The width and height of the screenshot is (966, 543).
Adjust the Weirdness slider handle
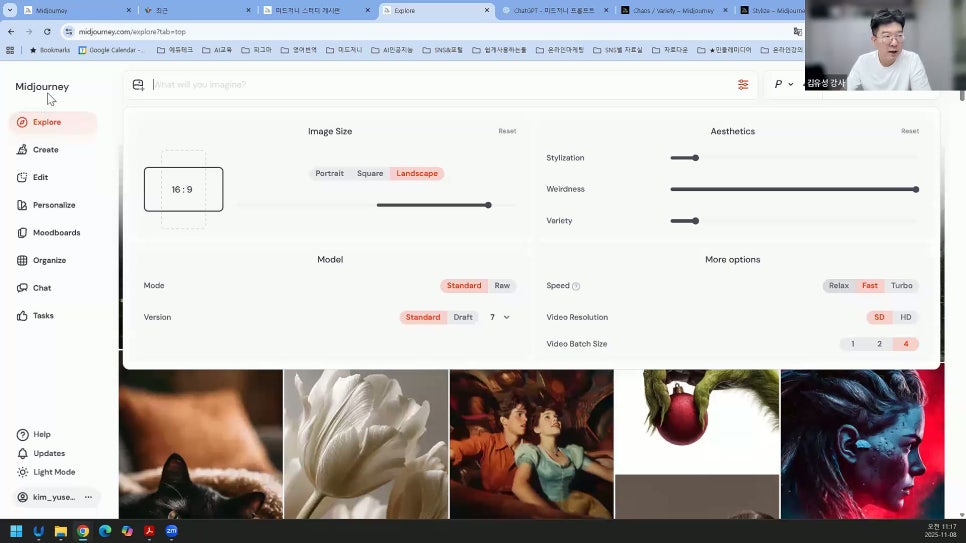click(x=915, y=189)
